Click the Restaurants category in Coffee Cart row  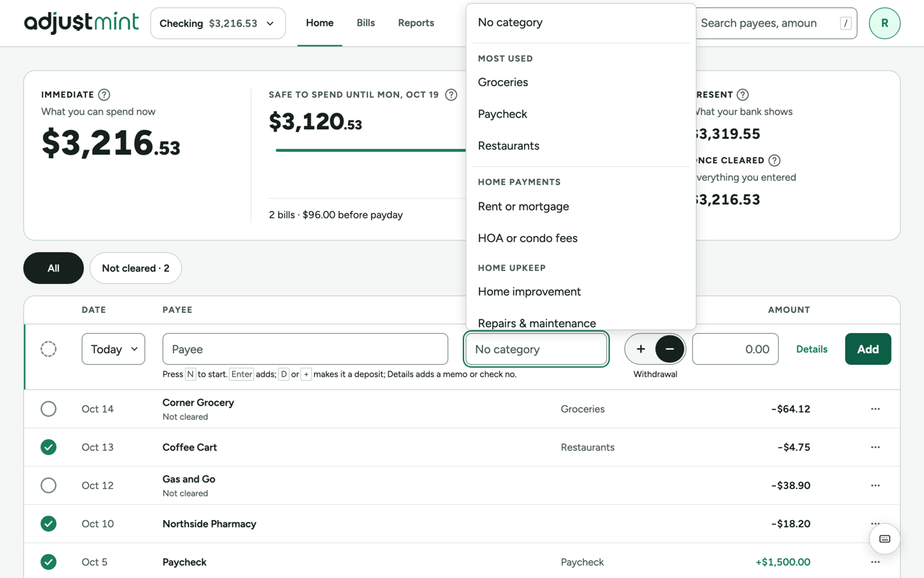(x=588, y=447)
